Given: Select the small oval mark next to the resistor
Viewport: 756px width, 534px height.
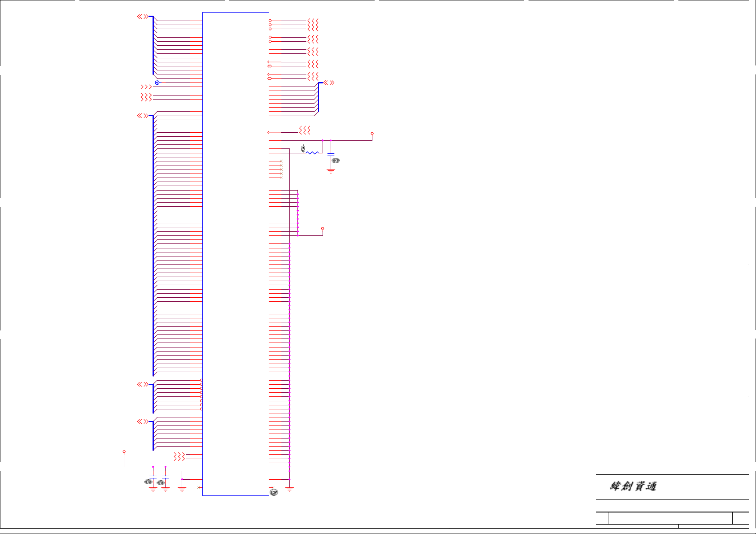Looking at the screenshot, I should 303,148.
